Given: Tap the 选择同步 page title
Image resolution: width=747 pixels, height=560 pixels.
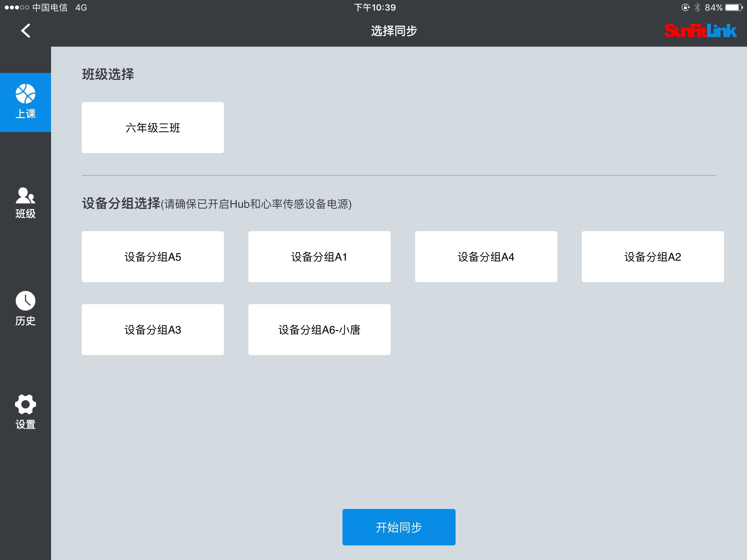Looking at the screenshot, I should pyautogui.click(x=394, y=31).
